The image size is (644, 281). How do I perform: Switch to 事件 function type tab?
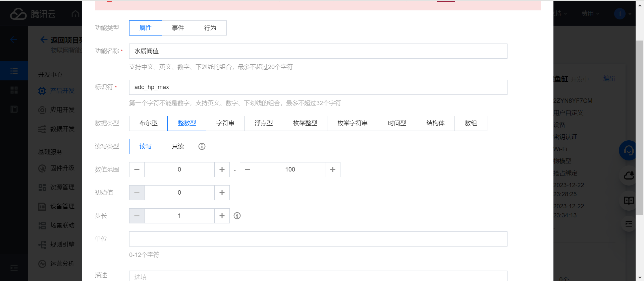178,28
